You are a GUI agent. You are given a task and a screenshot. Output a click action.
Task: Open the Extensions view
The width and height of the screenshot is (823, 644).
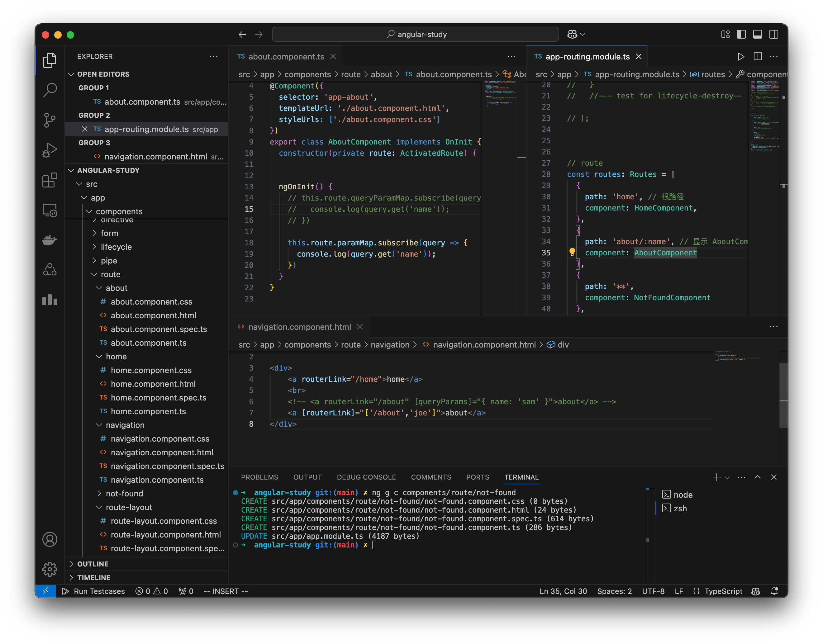pos(50,181)
